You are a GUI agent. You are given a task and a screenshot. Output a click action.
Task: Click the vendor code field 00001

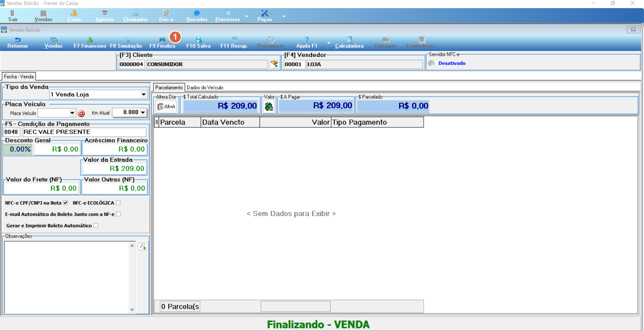coord(294,64)
